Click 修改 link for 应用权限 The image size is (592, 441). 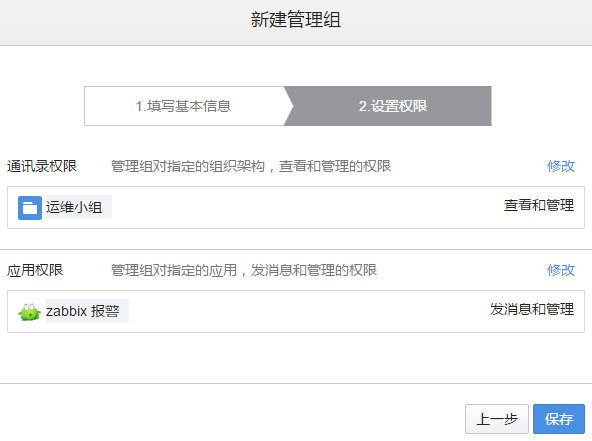(x=561, y=270)
